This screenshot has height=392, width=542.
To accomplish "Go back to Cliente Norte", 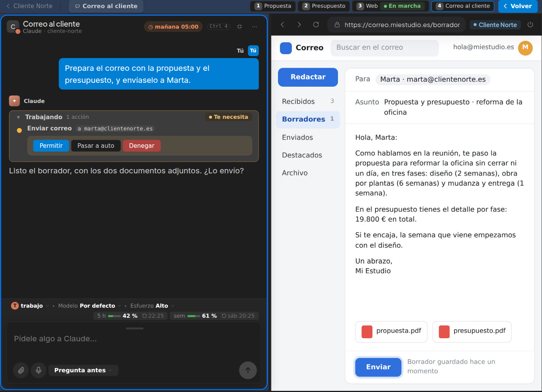I will point(29,6).
